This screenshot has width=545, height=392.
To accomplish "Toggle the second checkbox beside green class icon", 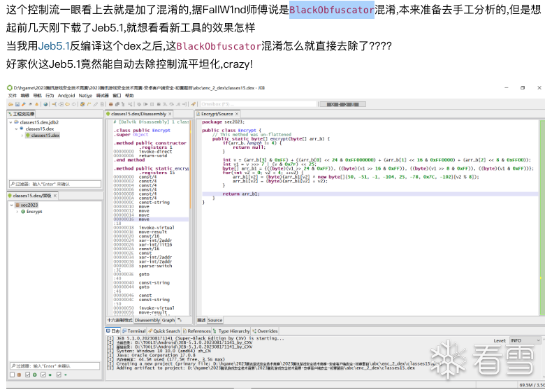I will click(x=28, y=375).
